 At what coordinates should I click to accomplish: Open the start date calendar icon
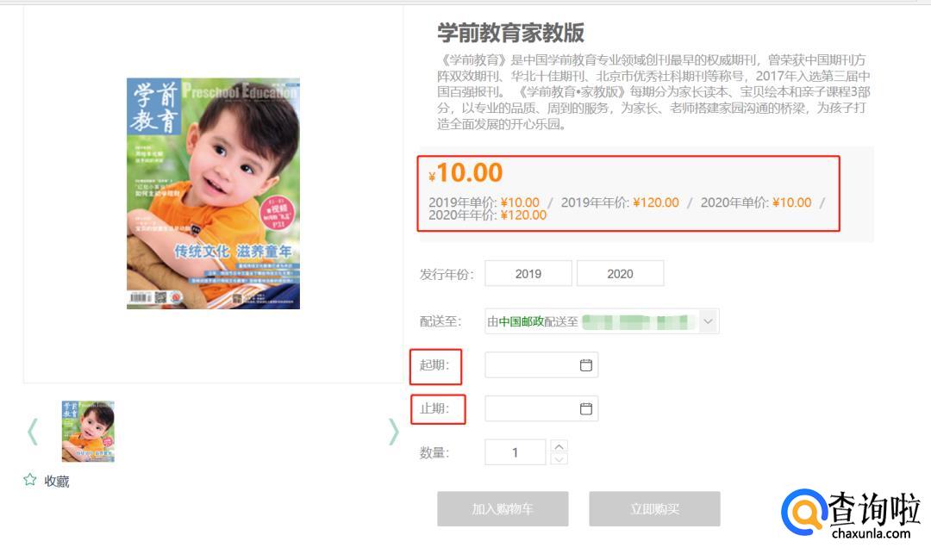click(x=586, y=365)
